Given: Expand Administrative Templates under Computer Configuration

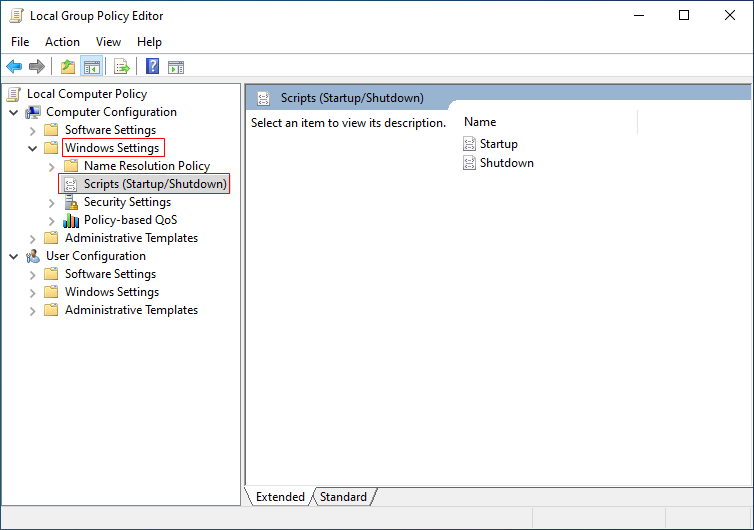Looking at the screenshot, I should coord(33,239).
